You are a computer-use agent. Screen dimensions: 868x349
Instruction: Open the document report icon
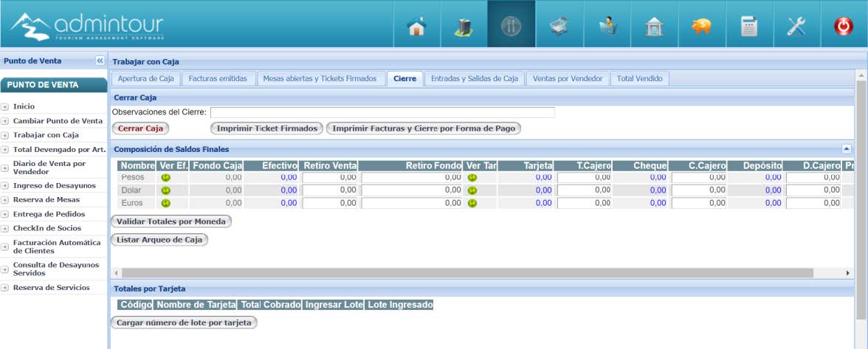(x=749, y=26)
